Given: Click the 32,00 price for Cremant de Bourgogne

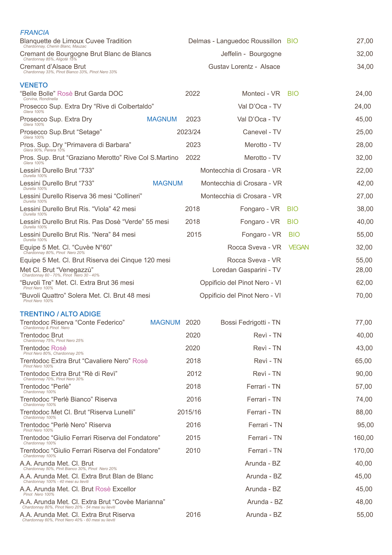Looking at the screenshot, I should (x=365, y=54).
